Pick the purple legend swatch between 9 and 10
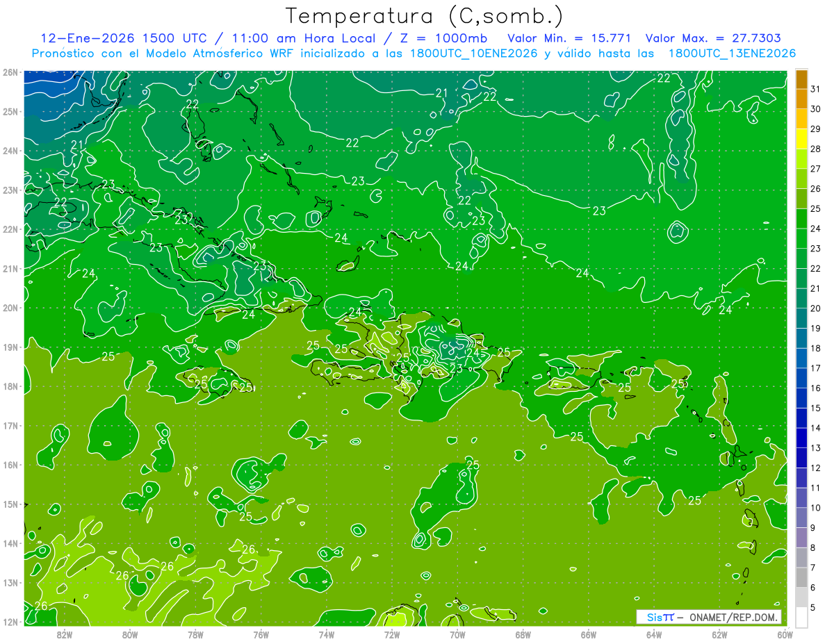This screenshot has width=834, height=644. [801, 518]
